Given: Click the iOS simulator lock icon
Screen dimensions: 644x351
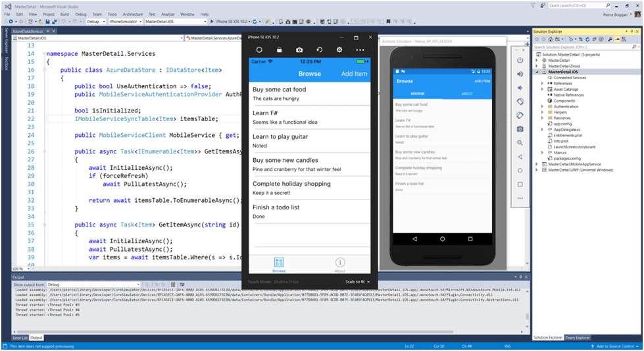Looking at the screenshot, I should 280,50.
